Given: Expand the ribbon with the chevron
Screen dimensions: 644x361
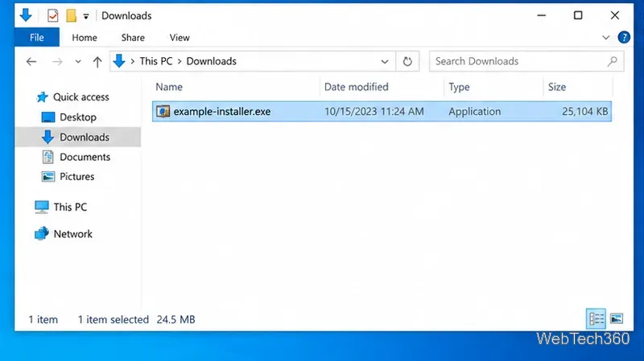Looking at the screenshot, I should tap(606, 38).
